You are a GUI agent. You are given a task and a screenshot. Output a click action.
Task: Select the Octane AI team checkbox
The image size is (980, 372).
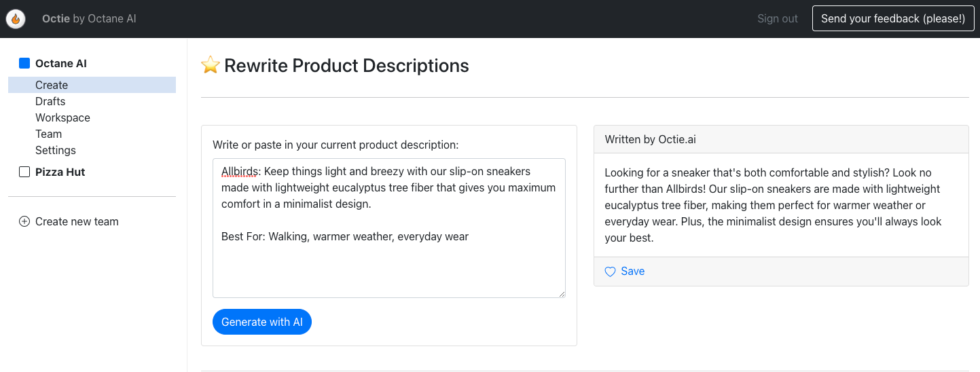pyautogui.click(x=24, y=63)
